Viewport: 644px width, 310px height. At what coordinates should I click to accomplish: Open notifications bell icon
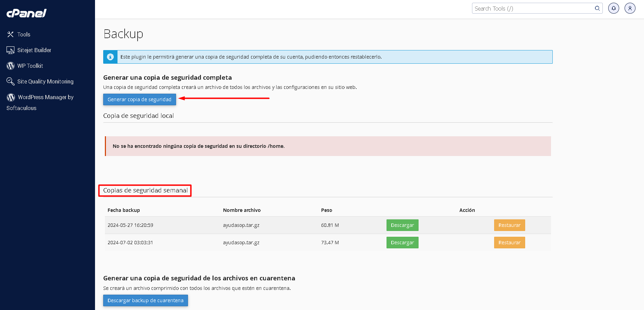[614, 8]
